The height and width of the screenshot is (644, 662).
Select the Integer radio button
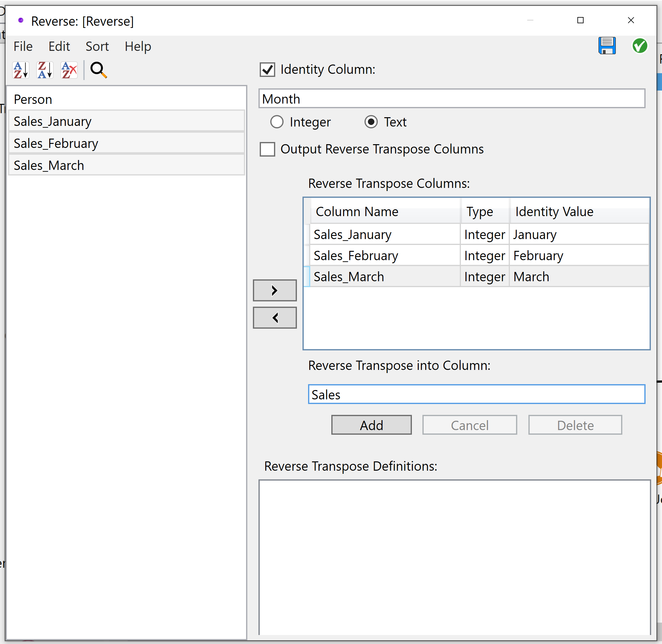click(x=276, y=122)
